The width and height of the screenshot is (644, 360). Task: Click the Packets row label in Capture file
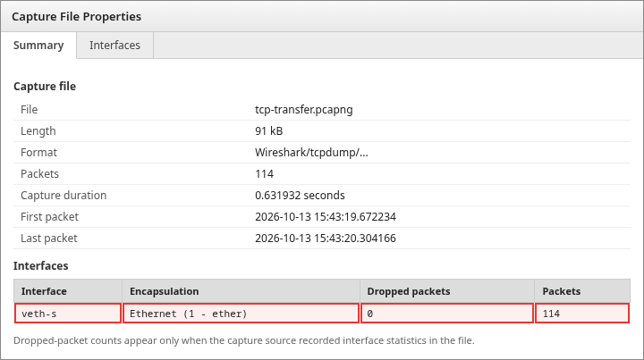pyautogui.click(x=40, y=174)
